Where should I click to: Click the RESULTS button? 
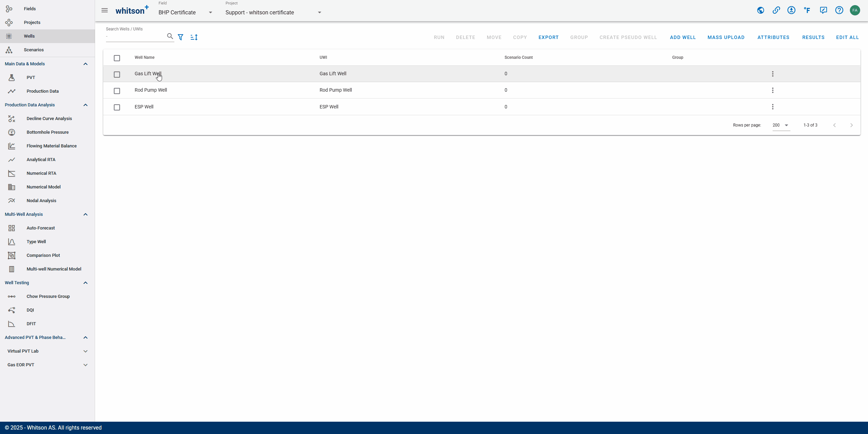(813, 37)
